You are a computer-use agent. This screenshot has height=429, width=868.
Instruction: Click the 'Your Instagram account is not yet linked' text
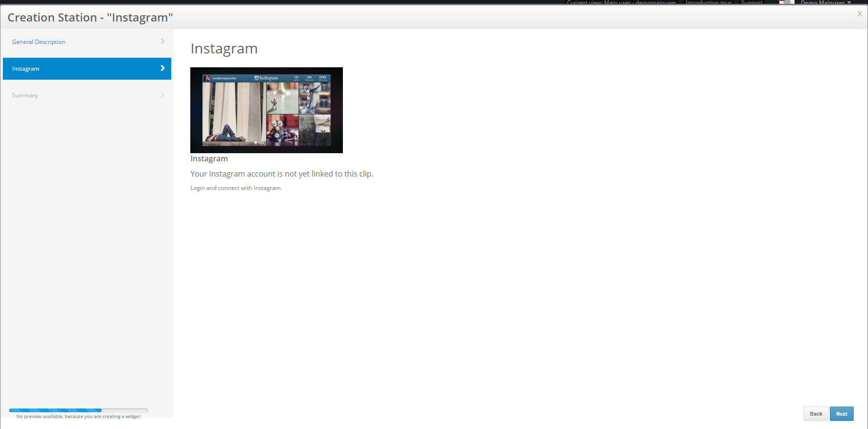tap(282, 174)
